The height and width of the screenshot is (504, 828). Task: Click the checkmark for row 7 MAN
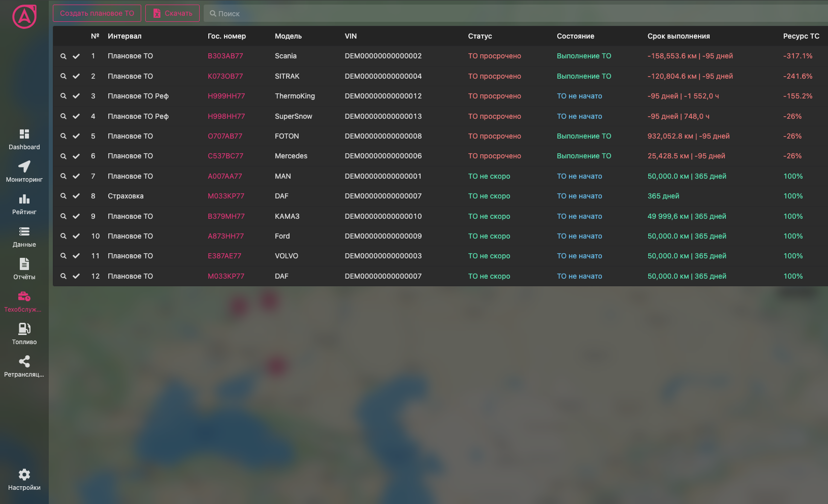[x=76, y=176]
